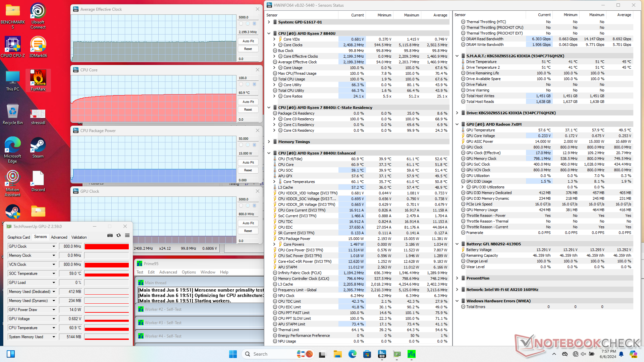Viewport: 644px width, 362px height.
Task: Open GPU-Z screenshot camera icon
Action: coord(110,236)
